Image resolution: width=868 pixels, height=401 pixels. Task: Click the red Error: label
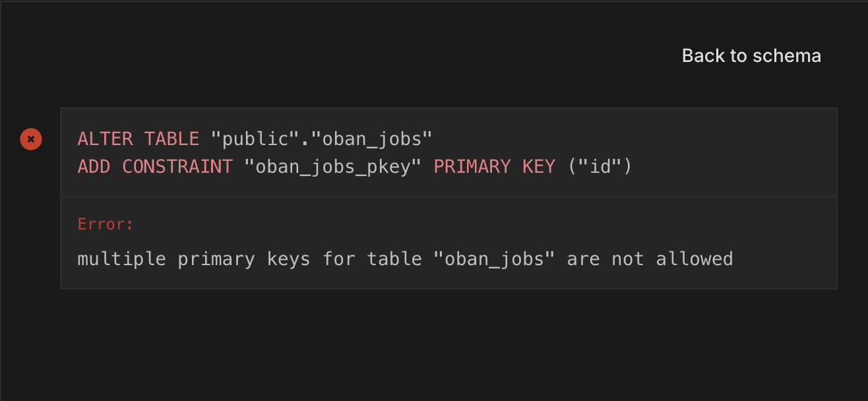[x=106, y=224]
